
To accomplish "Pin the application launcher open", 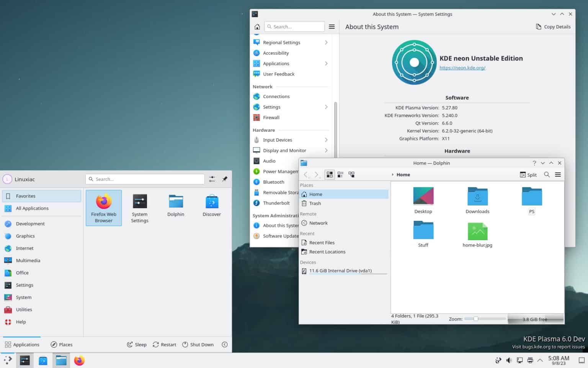I will coord(225,179).
